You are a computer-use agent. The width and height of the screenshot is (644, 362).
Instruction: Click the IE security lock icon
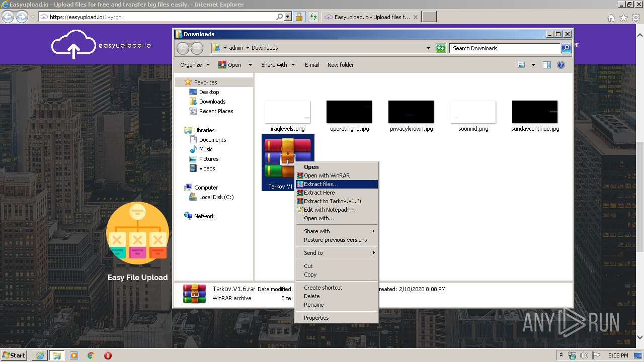[x=299, y=17]
